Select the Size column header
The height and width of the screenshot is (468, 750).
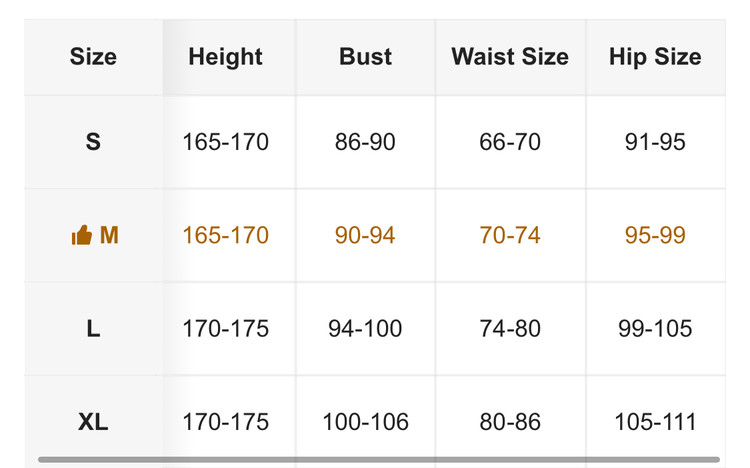pos(93,56)
